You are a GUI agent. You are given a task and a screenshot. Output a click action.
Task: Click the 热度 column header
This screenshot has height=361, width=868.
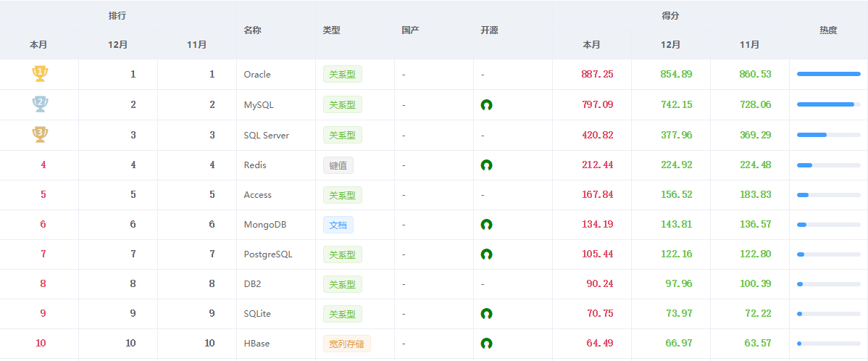point(829,30)
